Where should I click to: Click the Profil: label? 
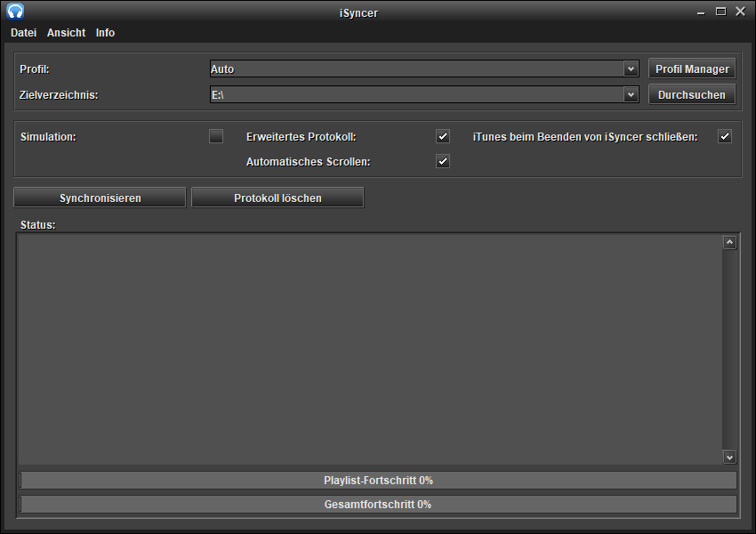tap(34, 69)
